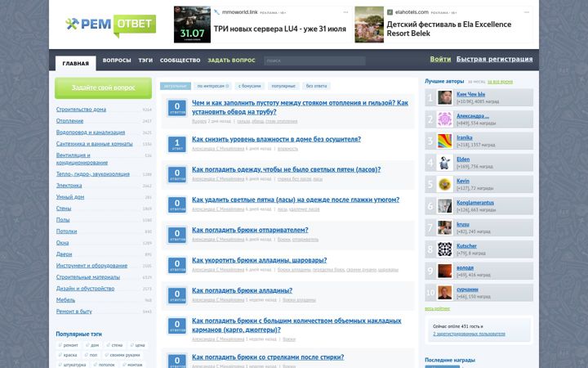Click the своими руками tag

tap(122, 355)
